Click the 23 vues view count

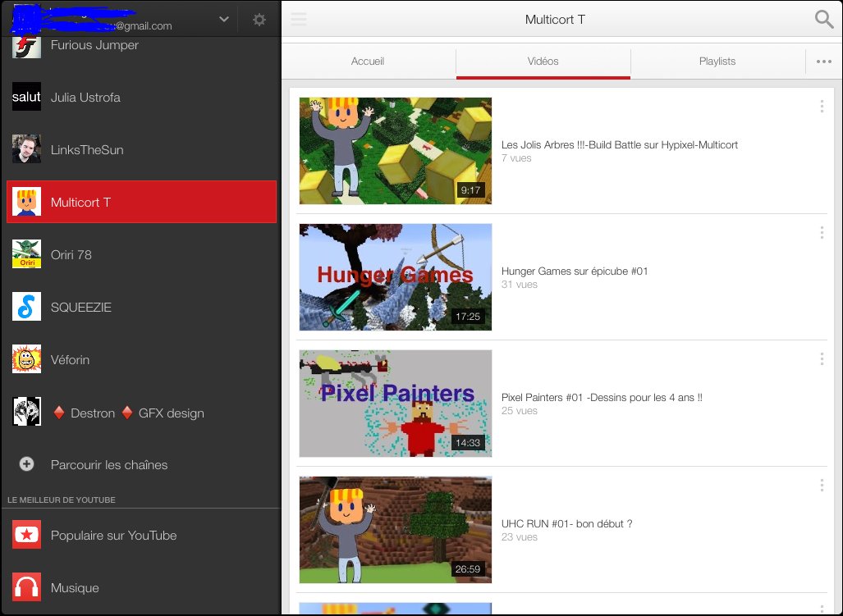[x=520, y=536]
